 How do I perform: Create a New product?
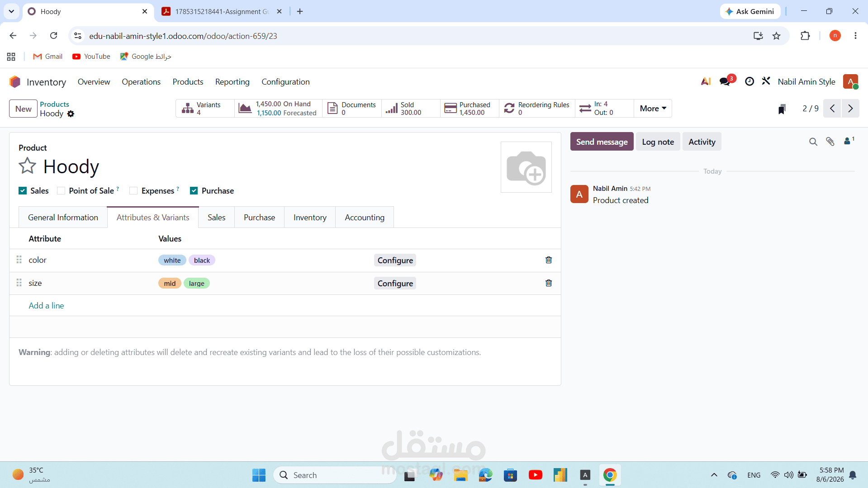[23, 109]
